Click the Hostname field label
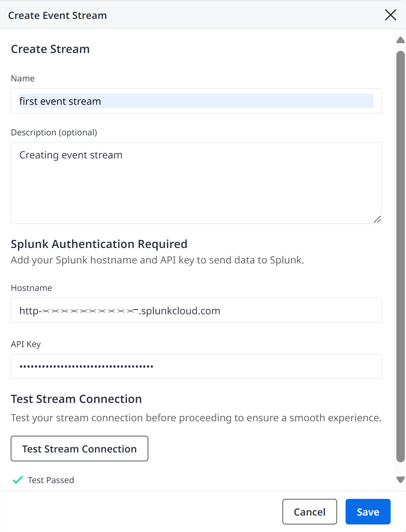 (x=32, y=288)
